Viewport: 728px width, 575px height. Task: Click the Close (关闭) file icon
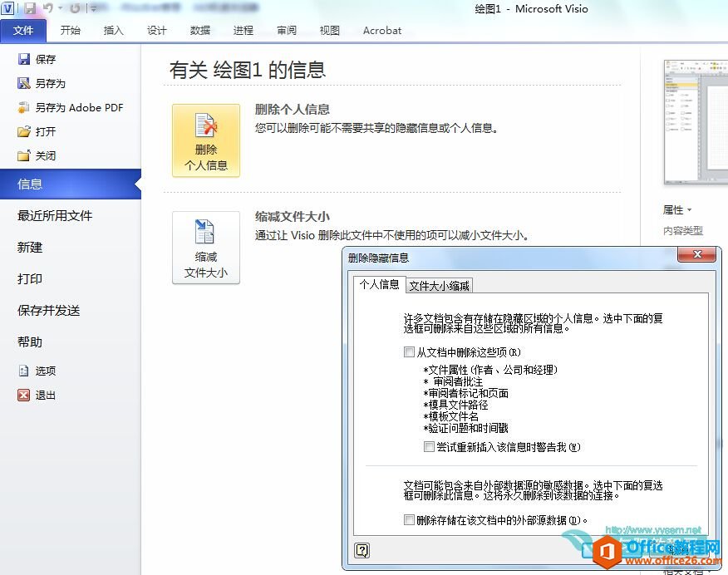pyautogui.click(x=23, y=155)
